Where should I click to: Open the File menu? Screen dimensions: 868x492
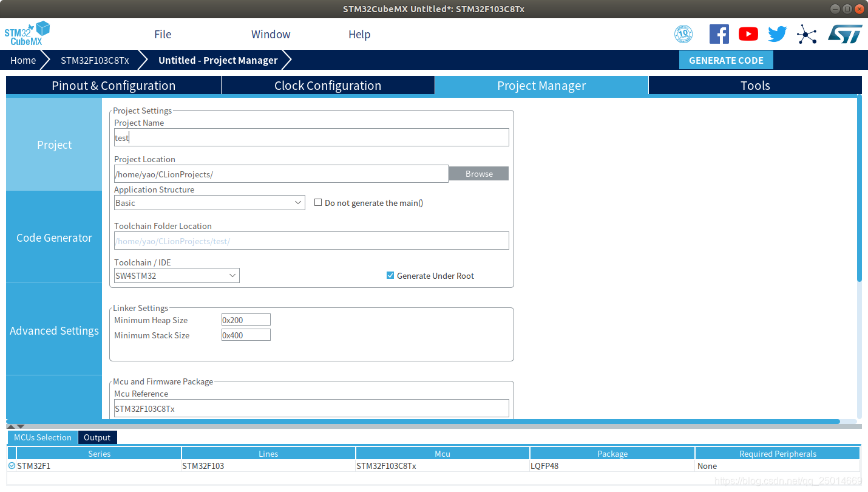[x=163, y=34]
